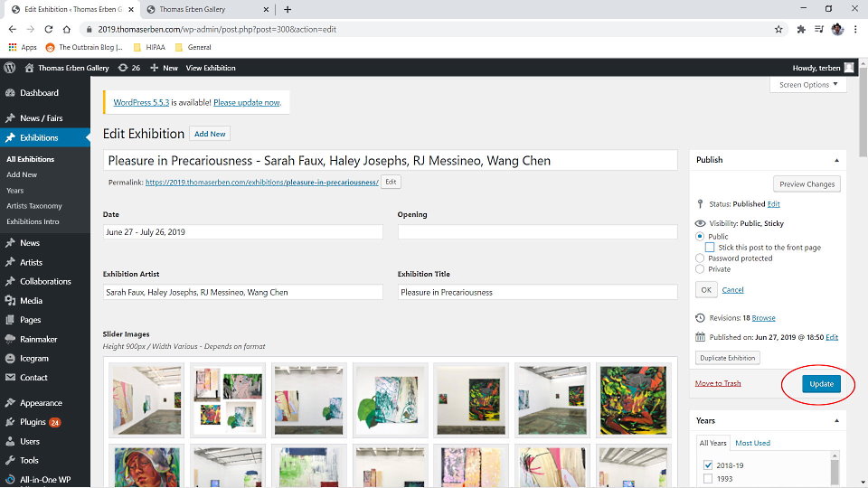The image size is (868, 488).
Task: Click Add New button beside Edit Exhibition
Action: [x=210, y=134]
